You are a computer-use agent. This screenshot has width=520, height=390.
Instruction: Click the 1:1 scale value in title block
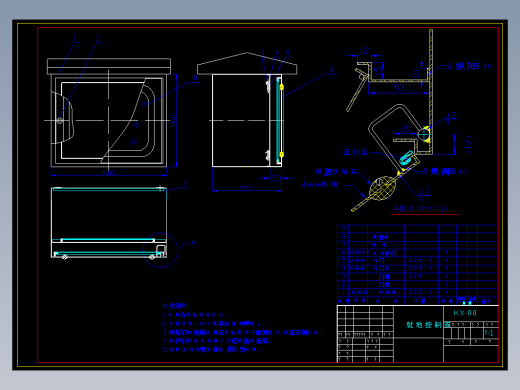[x=489, y=333]
